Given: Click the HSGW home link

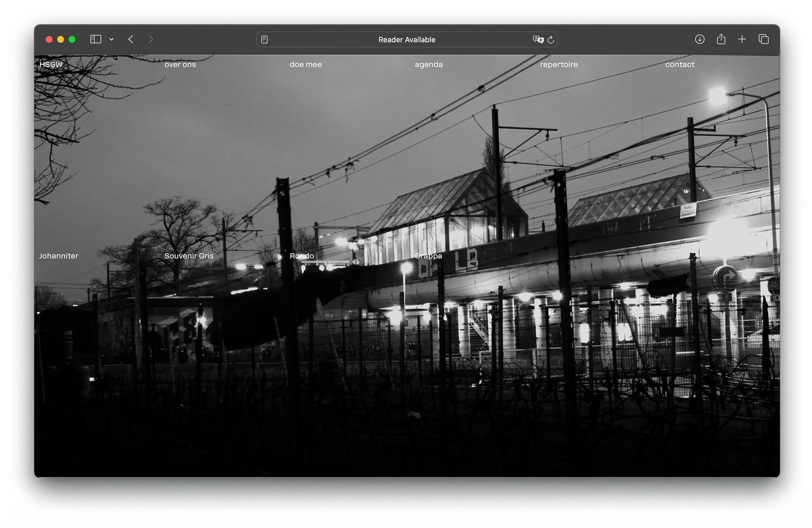Looking at the screenshot, I should pyautogui.click(x=50, y=64).
